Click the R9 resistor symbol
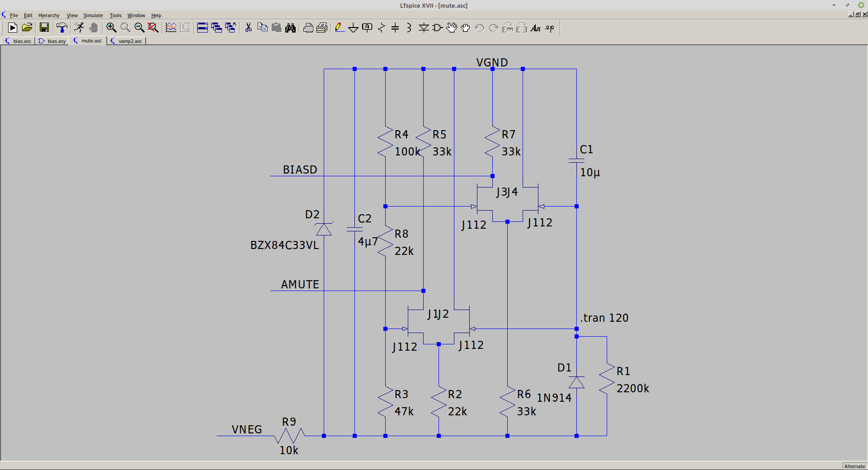Image resolution: width=868 pixels, height=470 pixels. coord(290,436)
